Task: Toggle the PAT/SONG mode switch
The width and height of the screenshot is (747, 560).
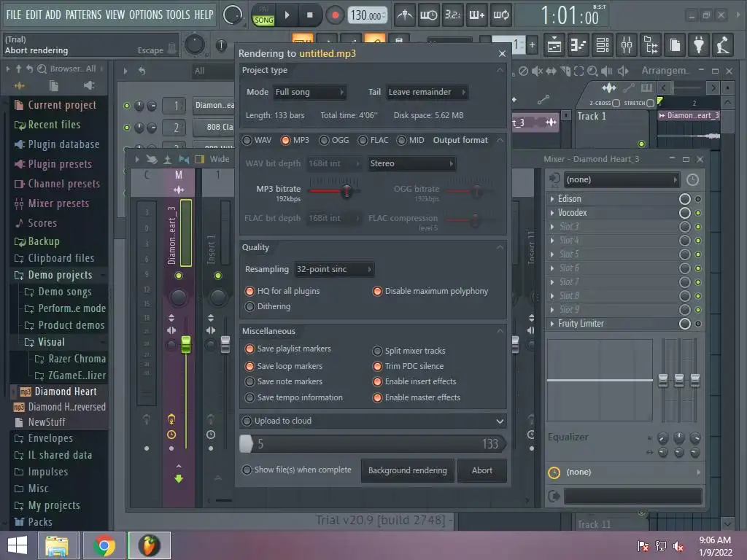Action: point(263,15)
